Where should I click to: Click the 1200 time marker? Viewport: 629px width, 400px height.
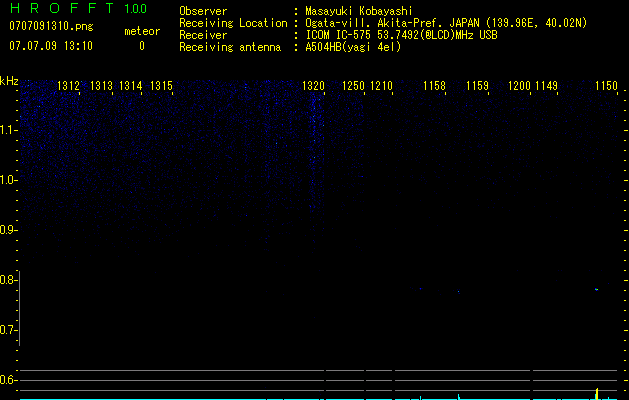pos(519,86)
